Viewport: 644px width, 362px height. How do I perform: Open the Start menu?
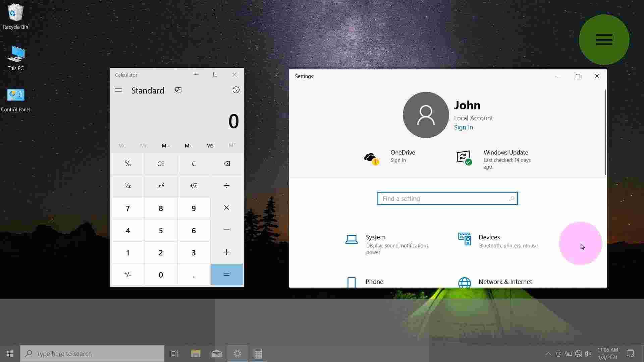pyautogui.click(x=9, y=353)
